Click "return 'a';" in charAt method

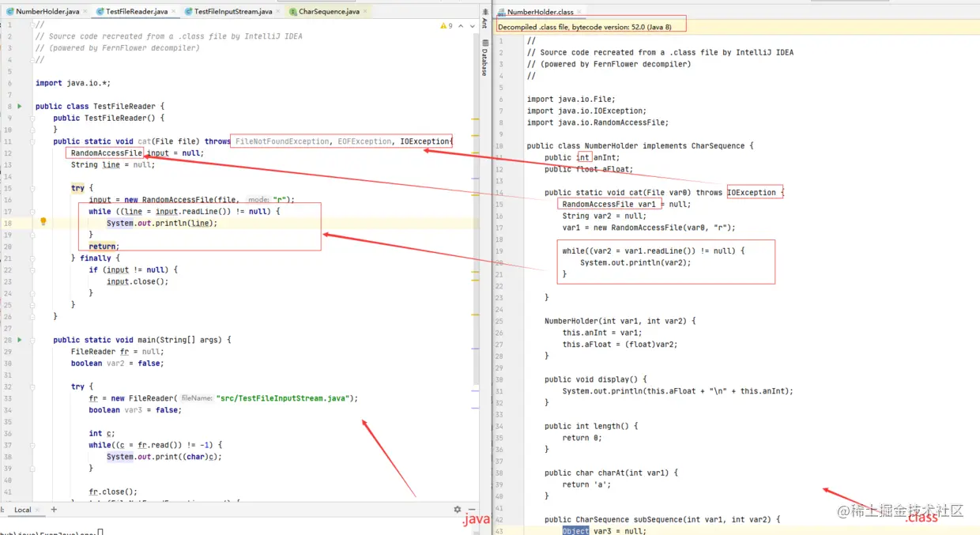pos(586,484)
